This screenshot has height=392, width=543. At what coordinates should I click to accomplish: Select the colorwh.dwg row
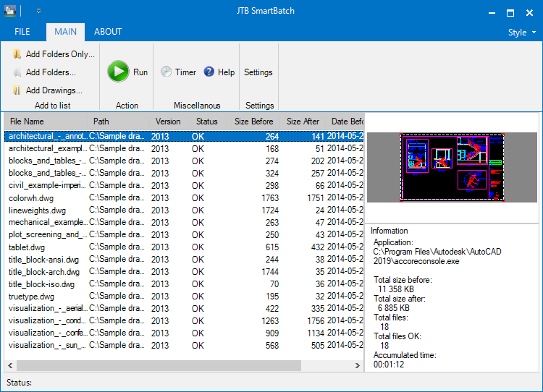[x=184, y=198]
